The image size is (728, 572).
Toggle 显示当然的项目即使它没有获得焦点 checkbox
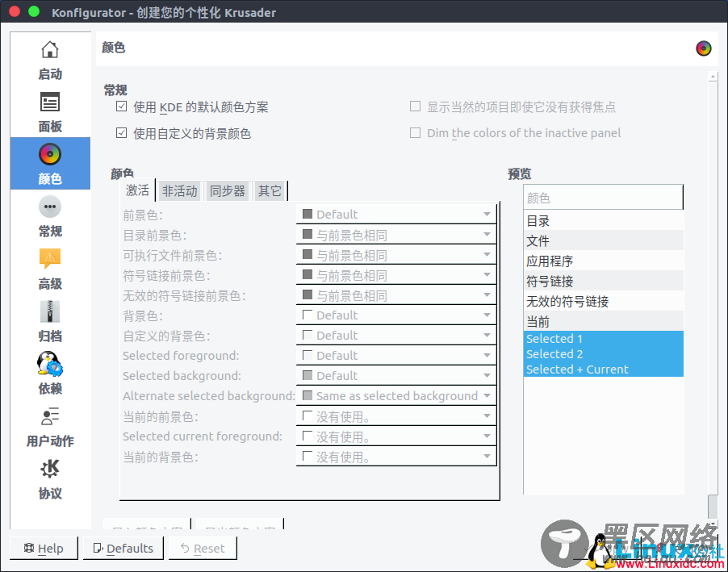(x=415, y=106)
